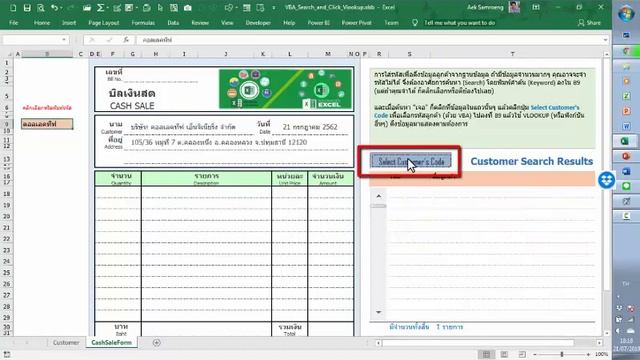The width and height of the screenshot is (640, 360).
Task: Open the File menu
Action: (13, 23)
